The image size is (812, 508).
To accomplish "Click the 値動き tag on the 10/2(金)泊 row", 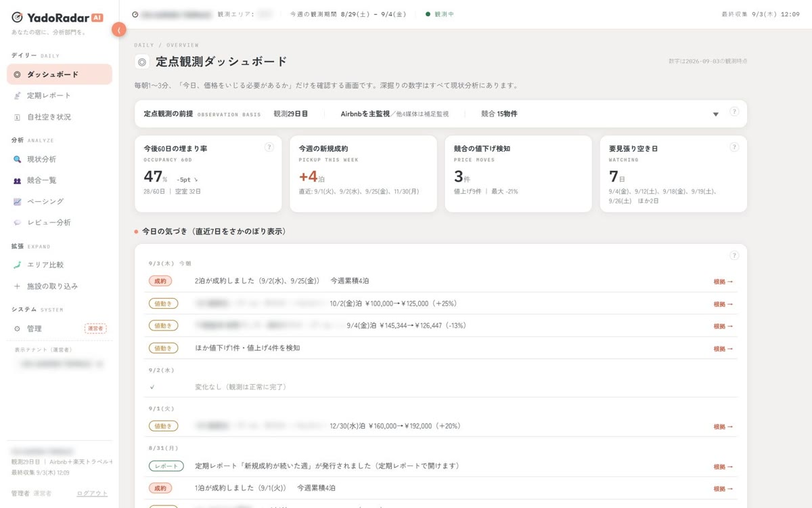I will (163, 303).
